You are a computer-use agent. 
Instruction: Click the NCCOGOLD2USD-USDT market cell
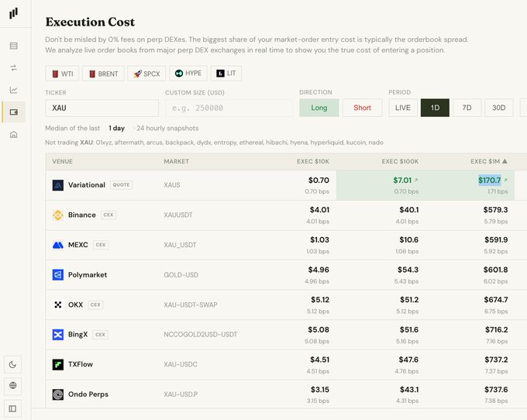200,334
